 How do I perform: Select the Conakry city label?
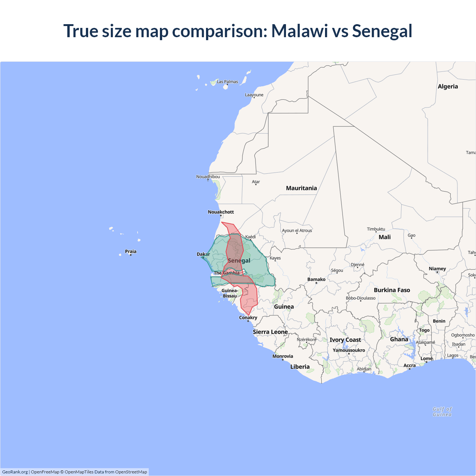(248, 318)
